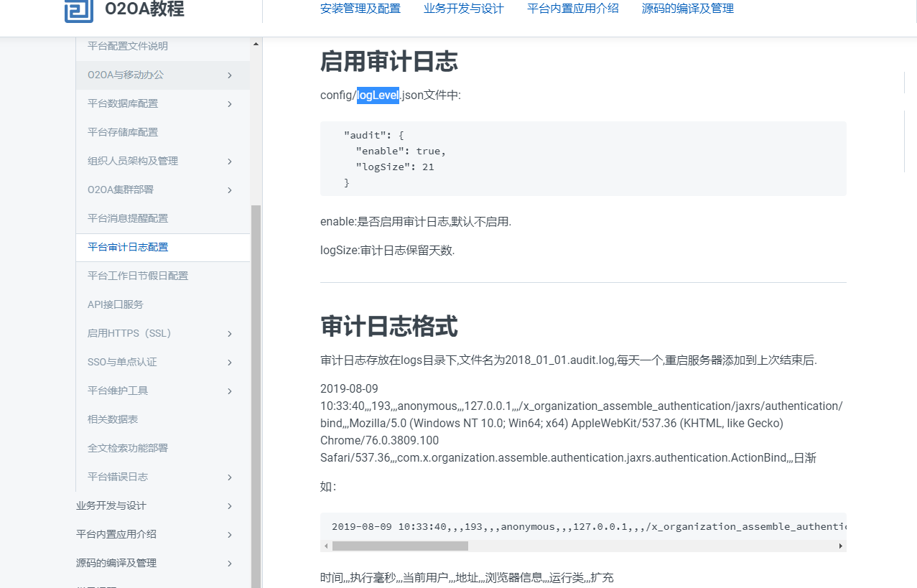The image size is (917, 588).
Task: Open API接口服务 sidebar link
Action: pyautogui.click(x=116, y=304)
